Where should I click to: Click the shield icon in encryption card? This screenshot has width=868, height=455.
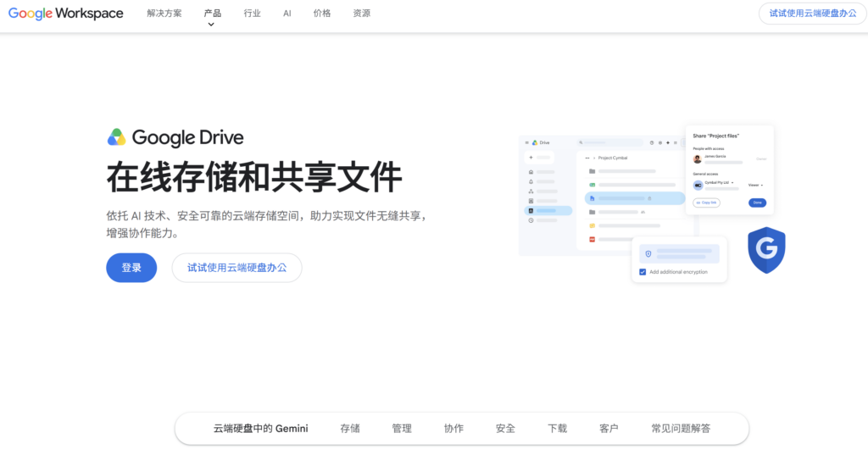648,254
